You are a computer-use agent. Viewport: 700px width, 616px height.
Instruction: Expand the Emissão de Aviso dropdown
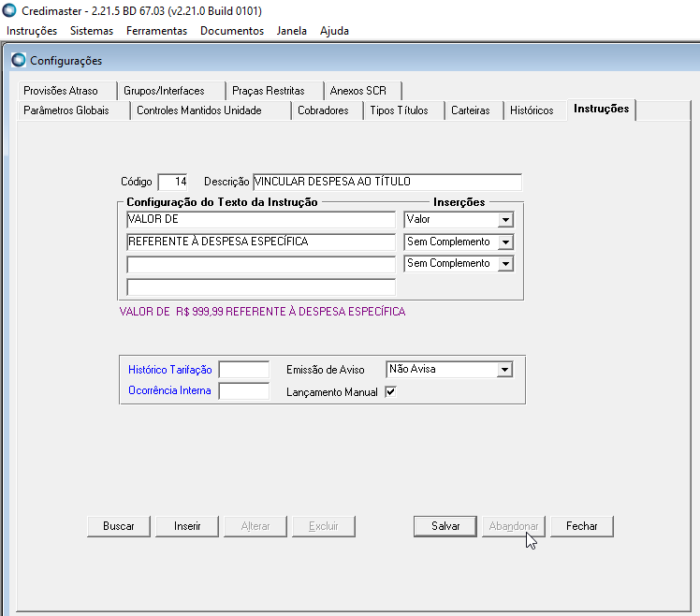pyautogui.click(x=504, y=370)
